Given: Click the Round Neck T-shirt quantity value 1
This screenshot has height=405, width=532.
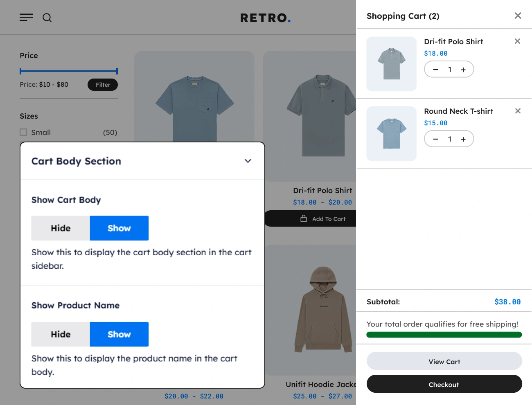Looking at the screenshot, I should point(450,139).
